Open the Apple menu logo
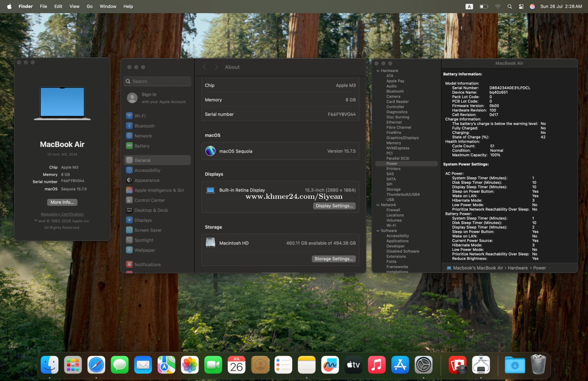This screenshot has width=588, height=381. pyautogui.click(x=9, y=6)
